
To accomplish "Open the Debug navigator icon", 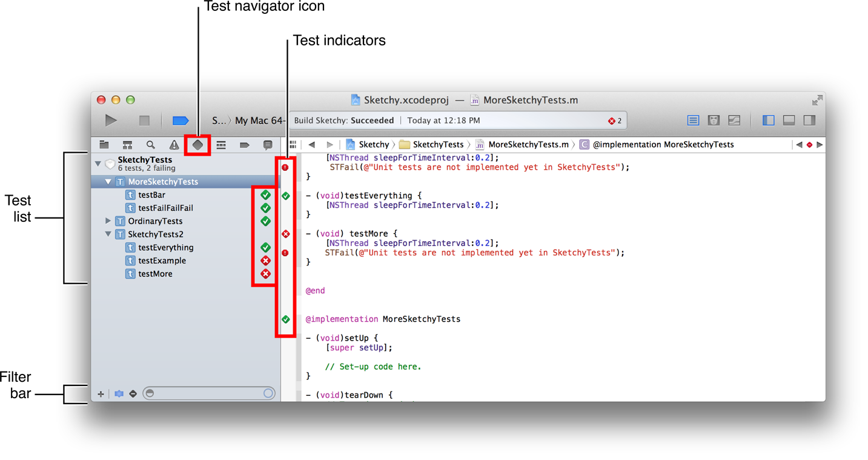I will pos(221,145).
